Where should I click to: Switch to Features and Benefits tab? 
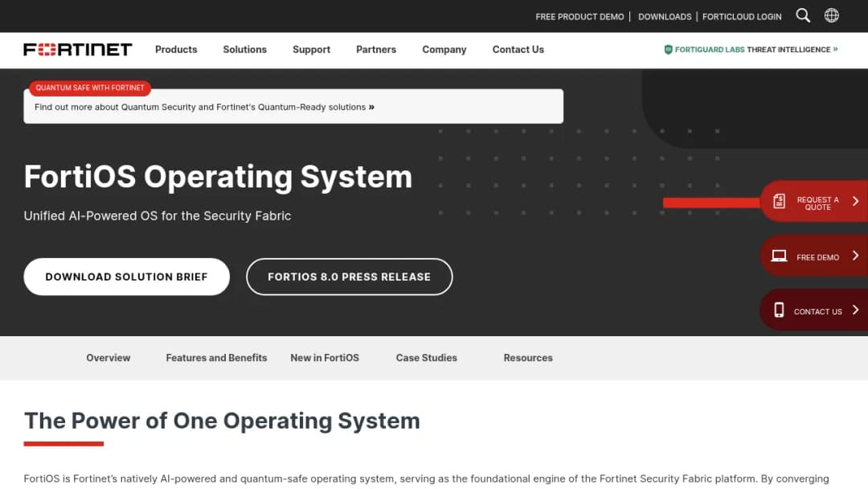click(x=216, y=358)
